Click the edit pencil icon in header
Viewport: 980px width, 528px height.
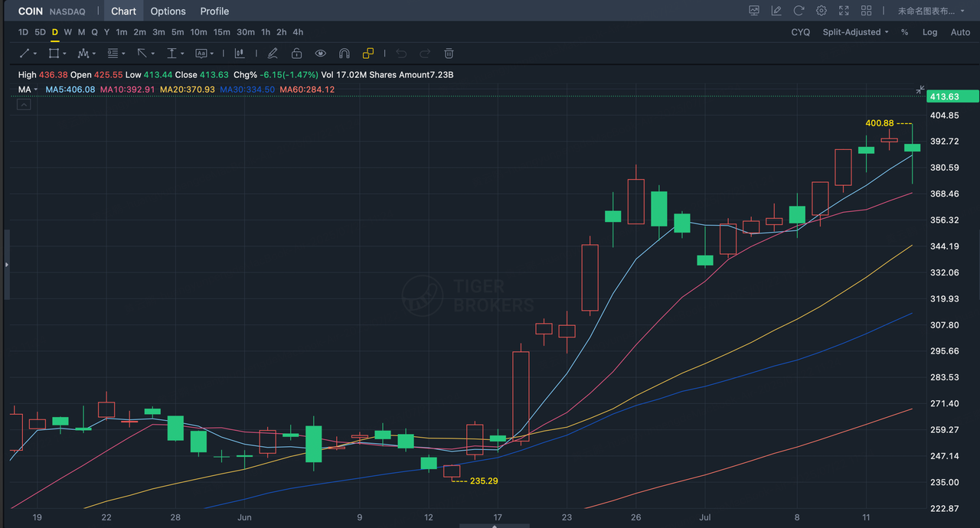[x=776, y=11]
